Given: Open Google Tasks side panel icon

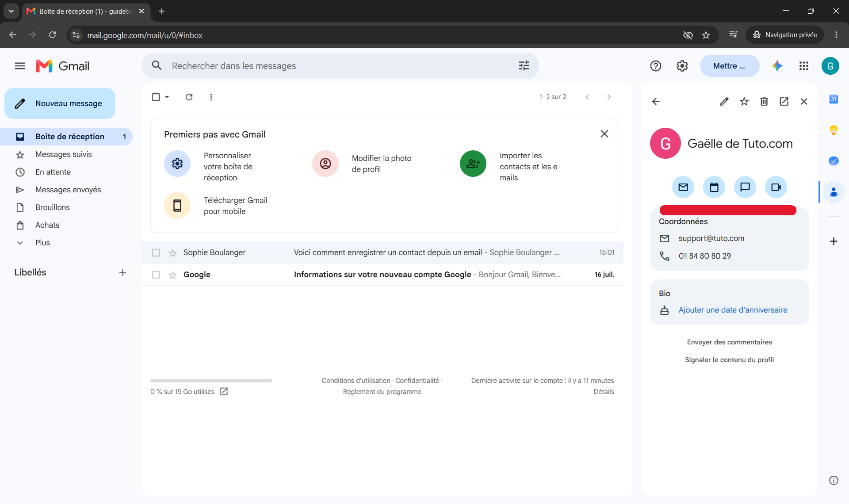Looking at the screenshot, I should (x=834, y=160).
